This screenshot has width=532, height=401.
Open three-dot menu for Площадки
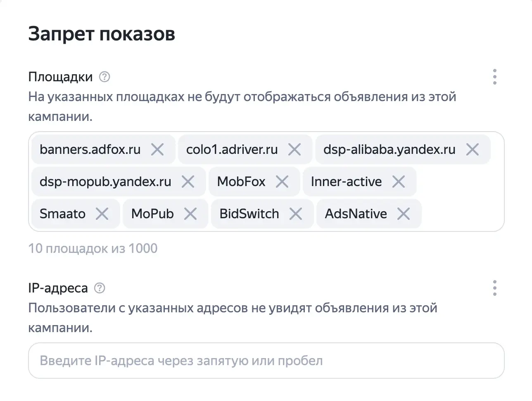(x=495, y=77)
